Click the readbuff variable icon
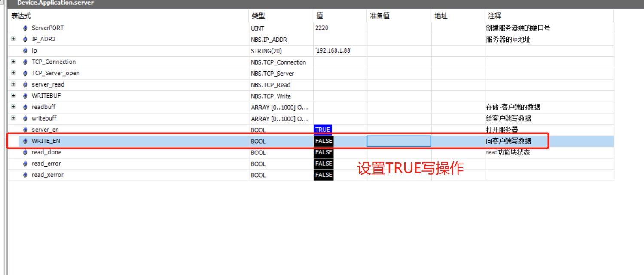The height and width of the screenshot is (275, 644). tap(26, 107)
